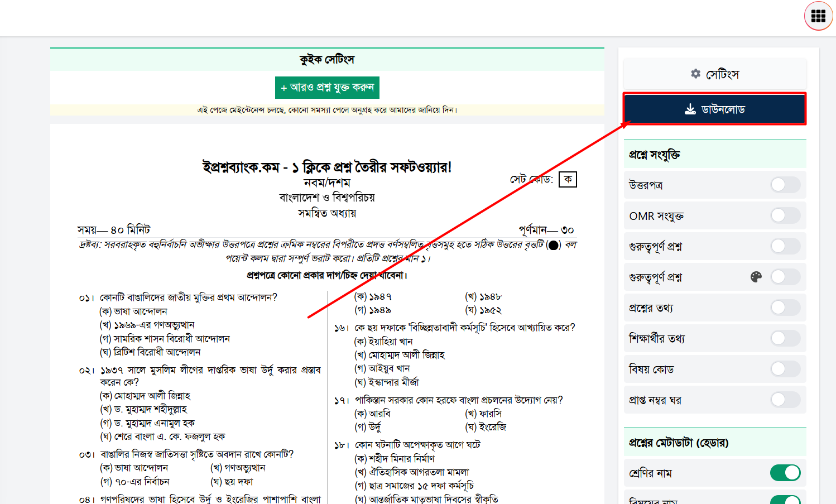The image size is (836, 504).
Task: Click the কুইক সেটিংস header bar
Action: [327, 59]
